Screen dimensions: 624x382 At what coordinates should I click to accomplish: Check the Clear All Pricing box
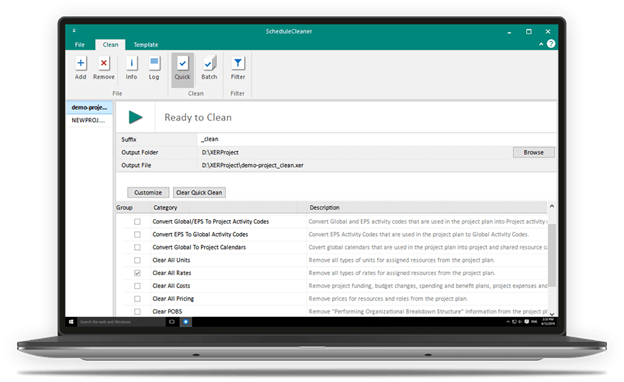point(137,298)
